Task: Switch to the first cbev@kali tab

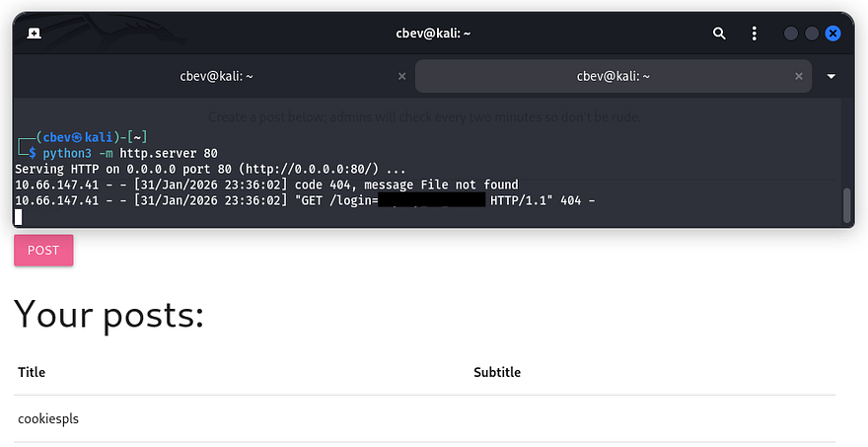Action: 217,76
